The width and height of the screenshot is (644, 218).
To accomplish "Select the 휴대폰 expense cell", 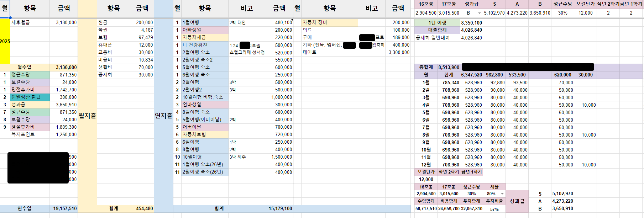I will [113, 45].
